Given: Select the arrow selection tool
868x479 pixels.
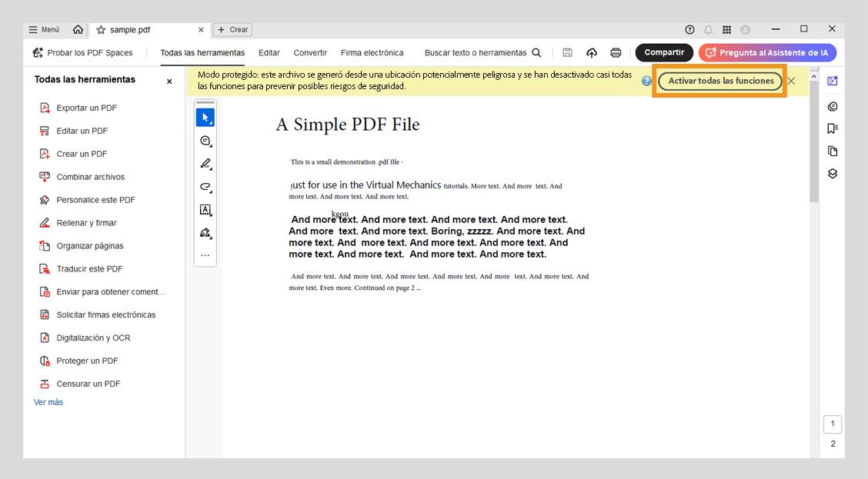Looking at the screenshot, I should [205, 118].
